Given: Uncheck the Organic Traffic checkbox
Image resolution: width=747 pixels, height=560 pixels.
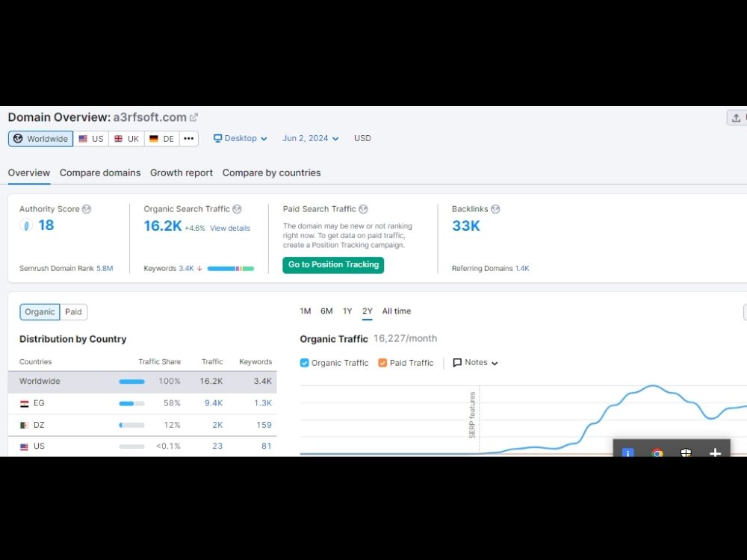Looking at the screenshot, I should 305,363.
